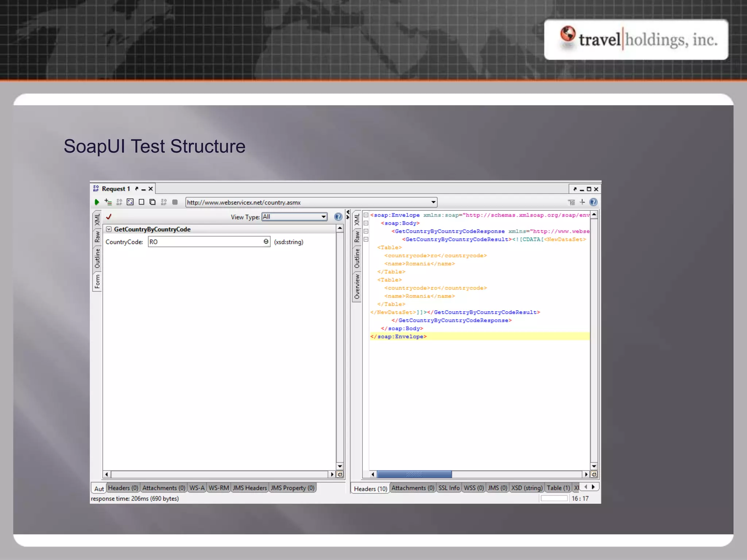Click the red validate checkmark icon
The height and width of the screenshot is (560, 747).
[109, 217]
